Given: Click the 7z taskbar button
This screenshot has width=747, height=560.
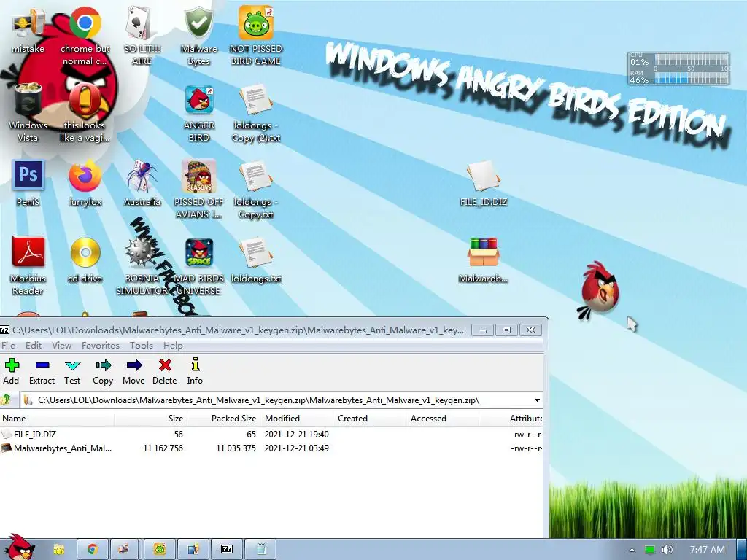Looking at the screenshot, I should [228, 549].
